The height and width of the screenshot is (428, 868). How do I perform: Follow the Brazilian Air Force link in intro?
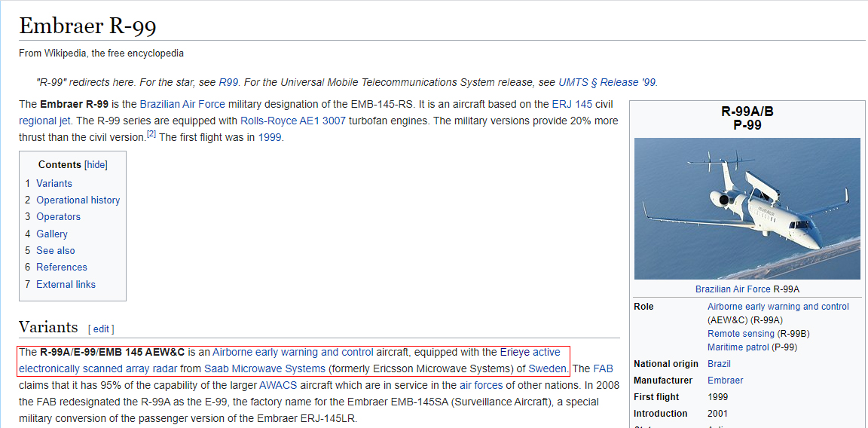182,104
